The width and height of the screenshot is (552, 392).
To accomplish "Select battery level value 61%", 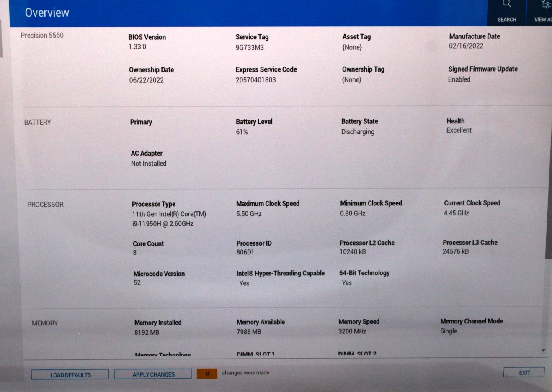I will pyautogui.click(x=242, y=132).
